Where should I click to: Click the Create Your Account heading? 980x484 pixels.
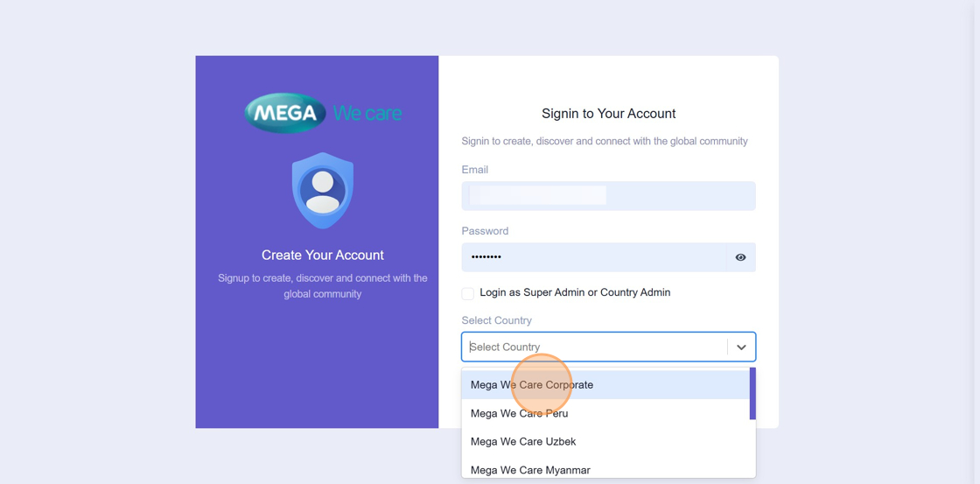pos(323,256)
